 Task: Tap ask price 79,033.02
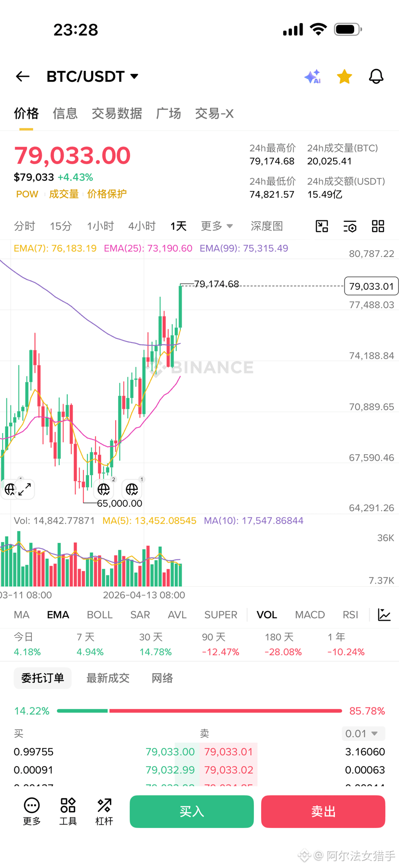click(228, 770)
